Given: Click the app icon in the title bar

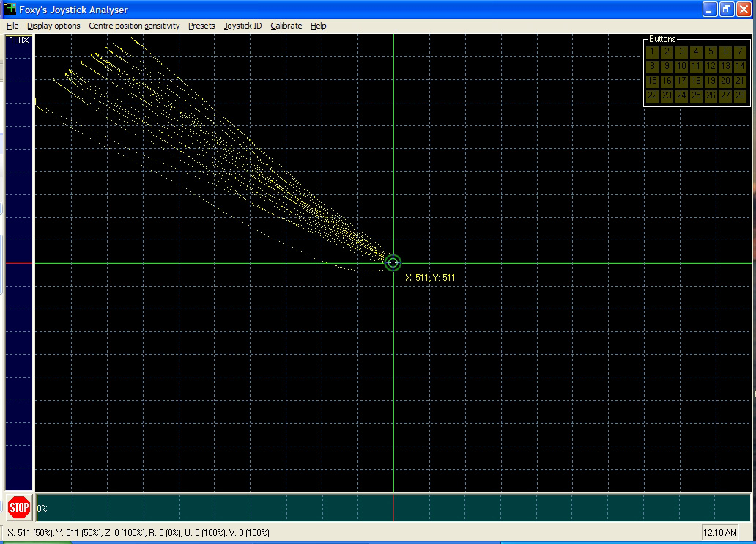Looking at the screenshot, I should pos(10,10).
